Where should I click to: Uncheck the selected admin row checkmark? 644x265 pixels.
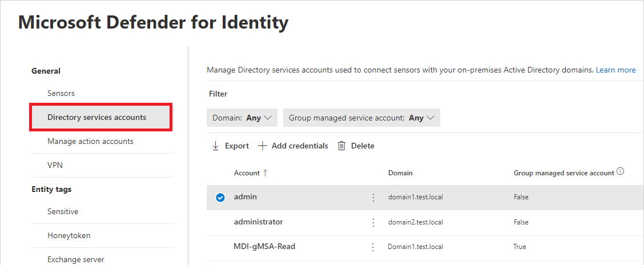(x=220, y=198)
